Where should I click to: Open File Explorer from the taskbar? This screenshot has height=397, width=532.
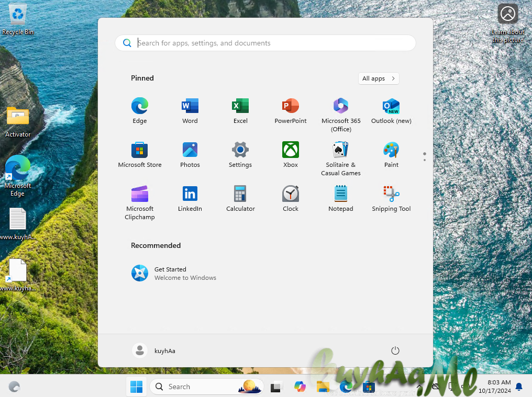click(x=323, y=387)
